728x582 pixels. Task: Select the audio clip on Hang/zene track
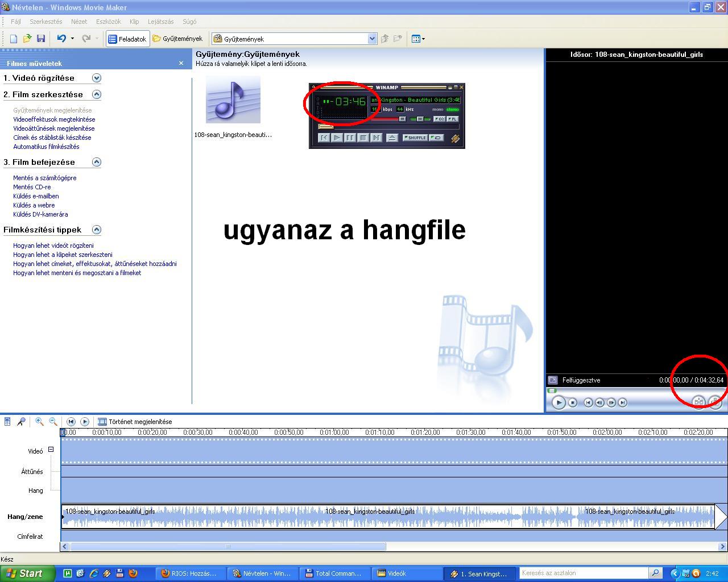388,517
